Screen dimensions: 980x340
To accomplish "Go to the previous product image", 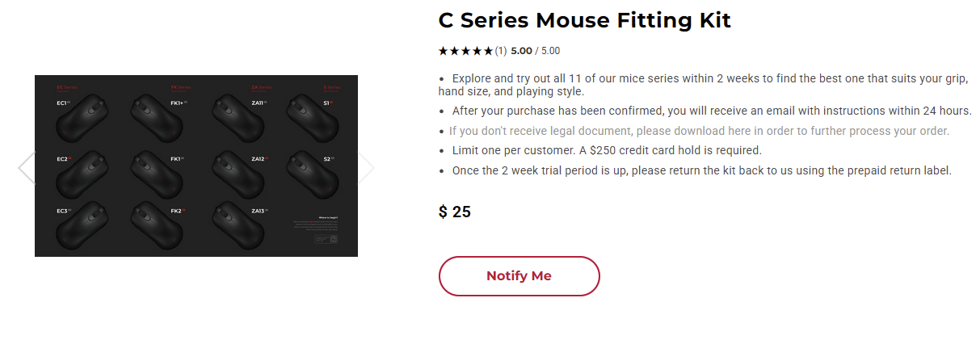I will pos(26,168).
